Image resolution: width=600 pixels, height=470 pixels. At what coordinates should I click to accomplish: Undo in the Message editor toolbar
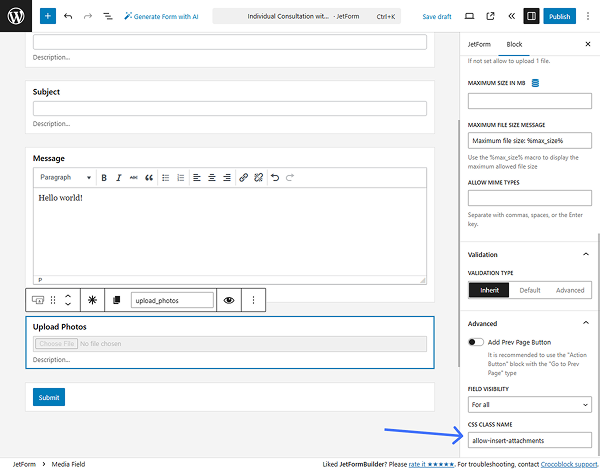275,178
